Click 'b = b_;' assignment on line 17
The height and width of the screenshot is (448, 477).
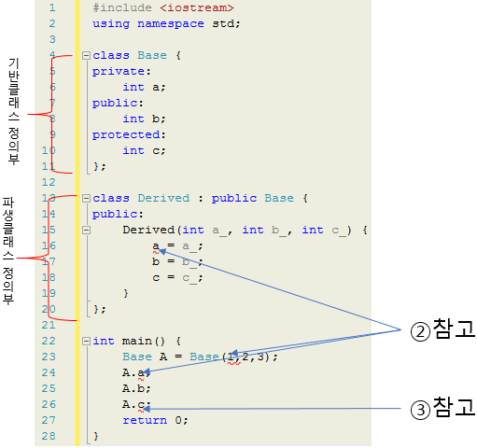click(x=177, y=262)
